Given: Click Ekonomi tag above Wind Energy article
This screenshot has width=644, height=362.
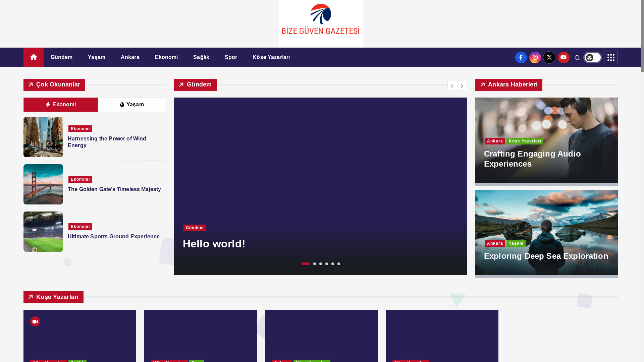Looking at the screenshot, I should pos(80,129).
